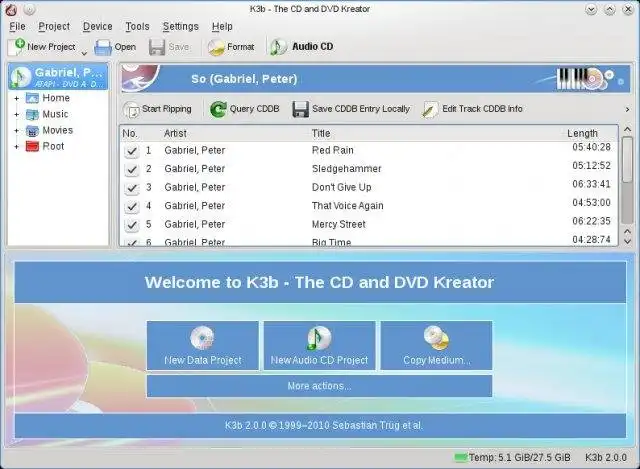The width and height of the screenshot is (640, 469).
Task: Click the Home folder icon in tree
Action: pos(32,98)
